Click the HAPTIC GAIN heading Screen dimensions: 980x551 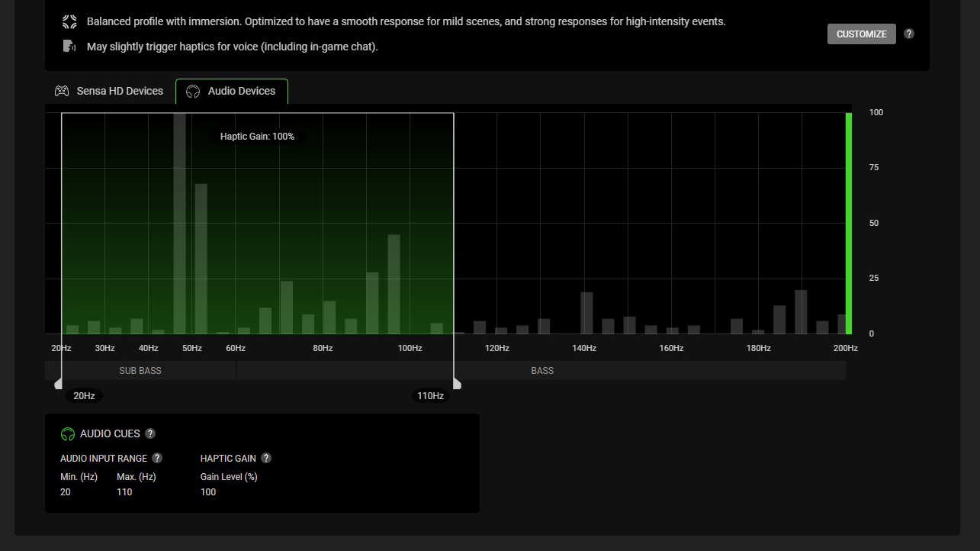pos(228,459)
